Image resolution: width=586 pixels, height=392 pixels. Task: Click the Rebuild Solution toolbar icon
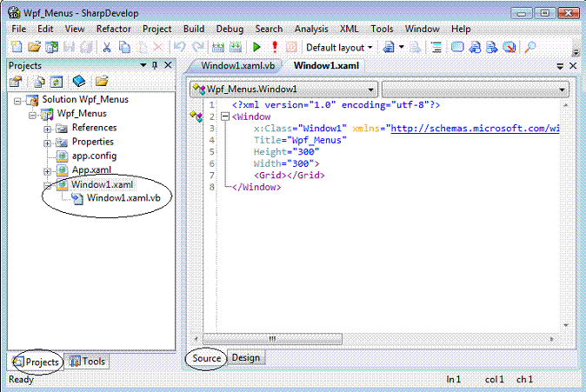click(236, 47)
